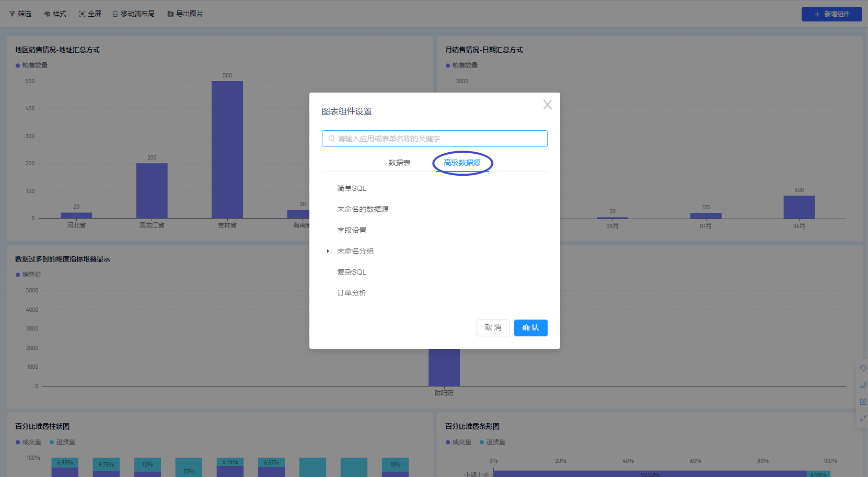Toggle 成交量 legend in 百分比堆叠条形图

point(458,442)
